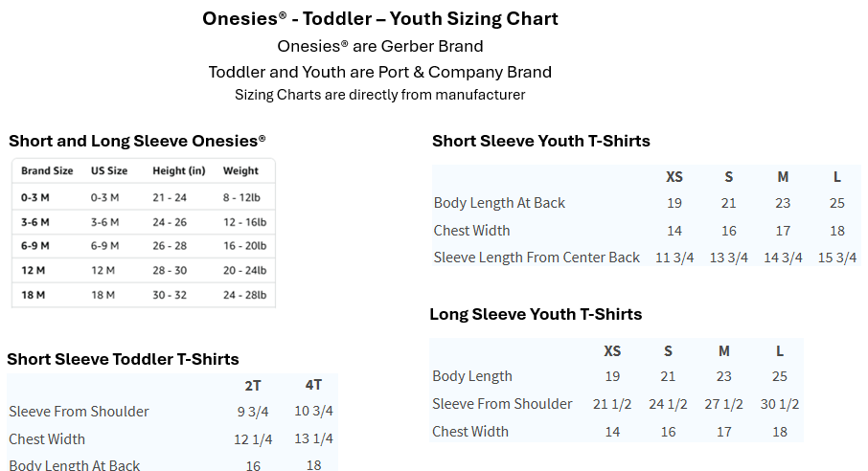Image resolution: width=868 pixels, height=471 pixels.
Task: Click the 'Brand Size' column header
Action: click(47, 171)
